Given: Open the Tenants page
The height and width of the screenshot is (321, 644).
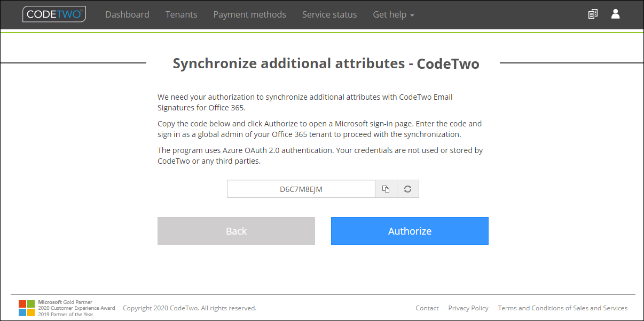Looking at the screenshot, I should [181, 14].
